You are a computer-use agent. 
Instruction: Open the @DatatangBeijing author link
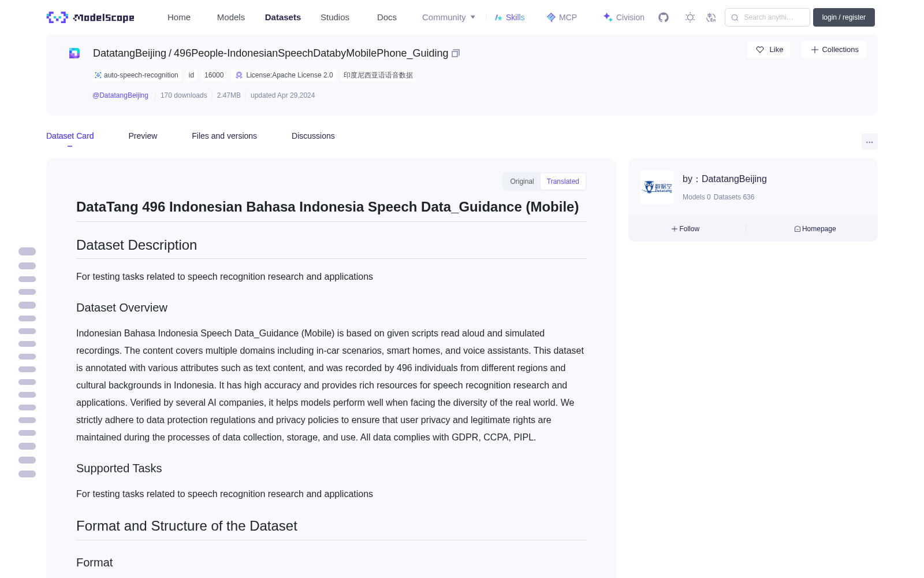coord(120,95)
